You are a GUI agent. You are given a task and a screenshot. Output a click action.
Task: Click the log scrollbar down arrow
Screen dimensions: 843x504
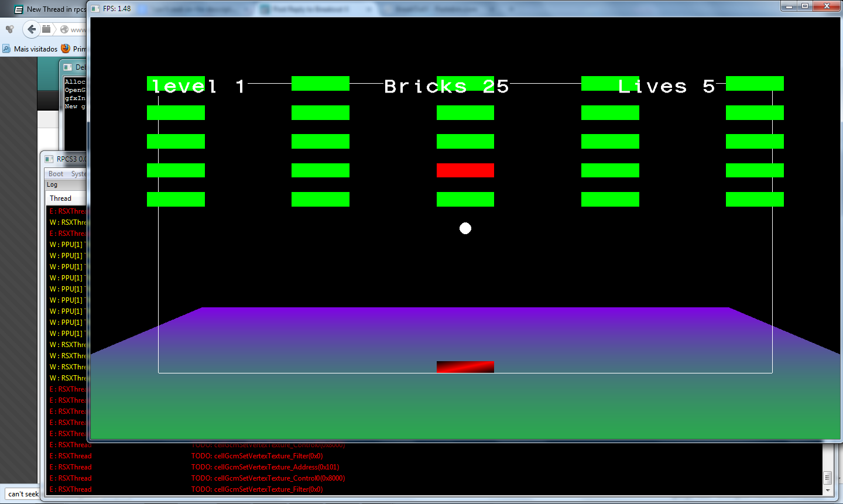pyautogui.click(x=828, y=491)
